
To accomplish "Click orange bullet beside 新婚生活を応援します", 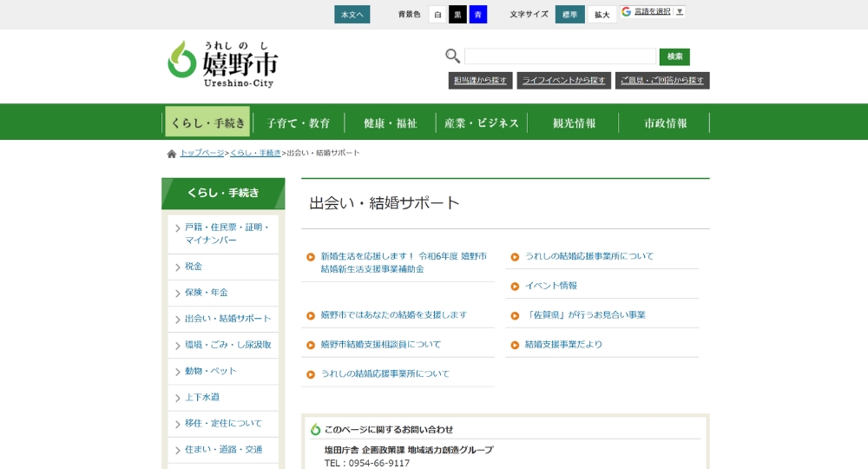I will coord(311,257).
